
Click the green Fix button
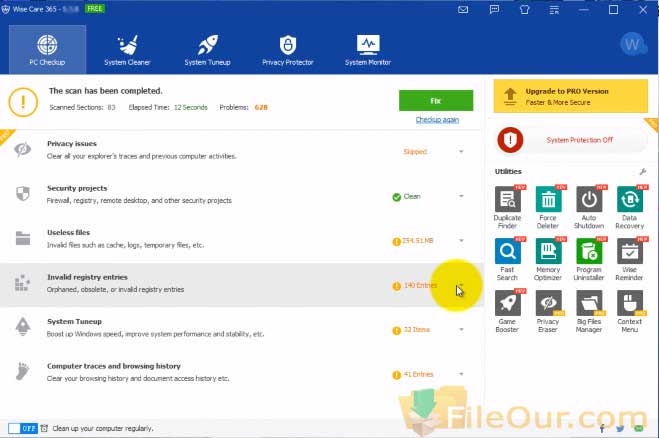pos(436,100)
